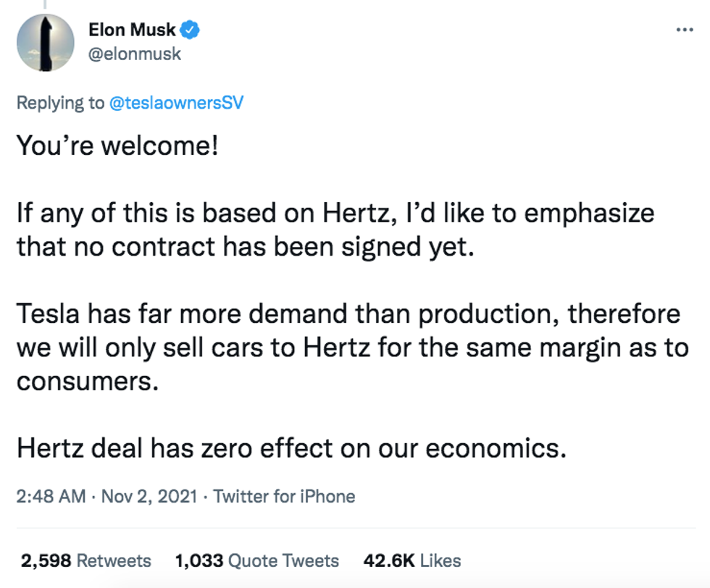View the 42.6K Likes list
This screenshot has height=588, width=710.
click(x=412, y=560)
